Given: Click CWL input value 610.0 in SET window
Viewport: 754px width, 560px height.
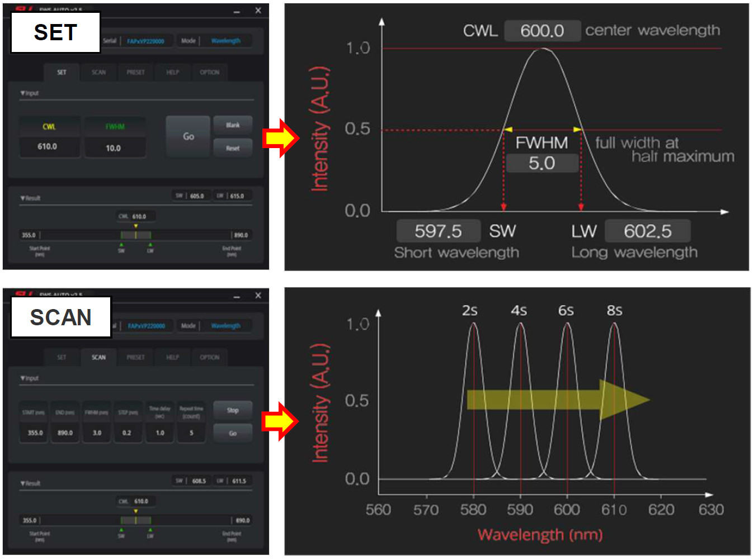Looking at the screenshot, I should point(49,146).
